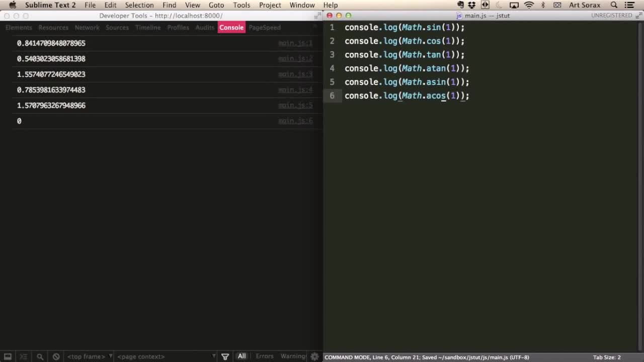The width and height of the screenshot is (644, 362).
Task: Open the Selection menu
Action: coord(139,5)
